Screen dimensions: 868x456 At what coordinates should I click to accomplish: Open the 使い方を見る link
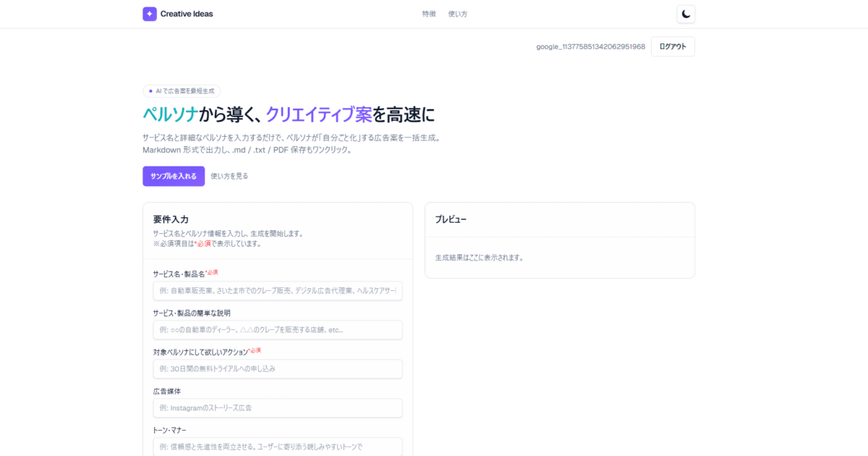229,175
